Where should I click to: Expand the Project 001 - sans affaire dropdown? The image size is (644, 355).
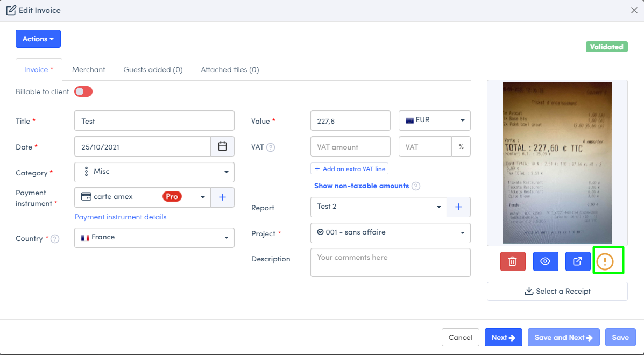click(x=390, y=233)
